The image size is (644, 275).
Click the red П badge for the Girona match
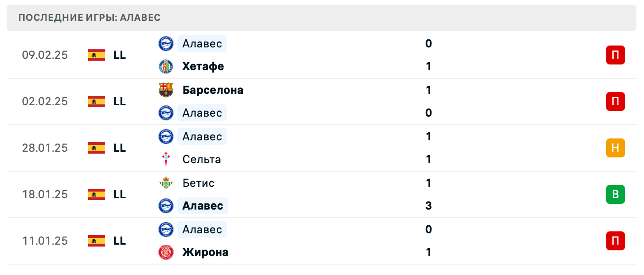615,241
